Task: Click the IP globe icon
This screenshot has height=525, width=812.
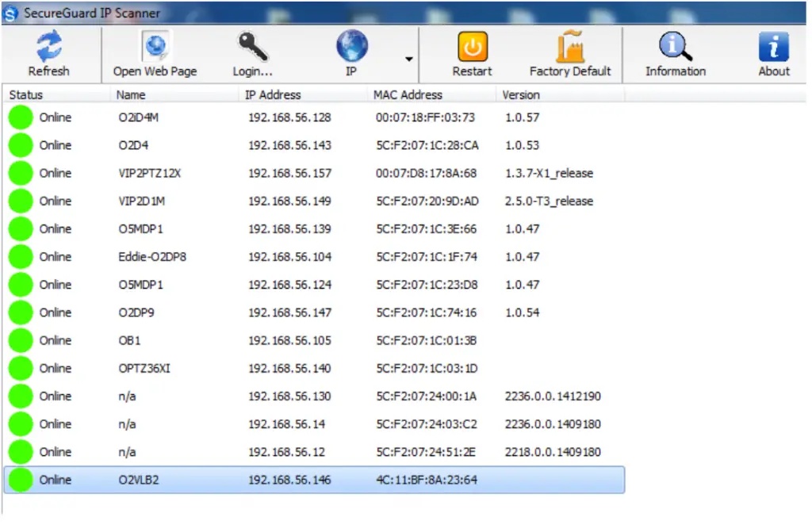Action: [351, 45]
